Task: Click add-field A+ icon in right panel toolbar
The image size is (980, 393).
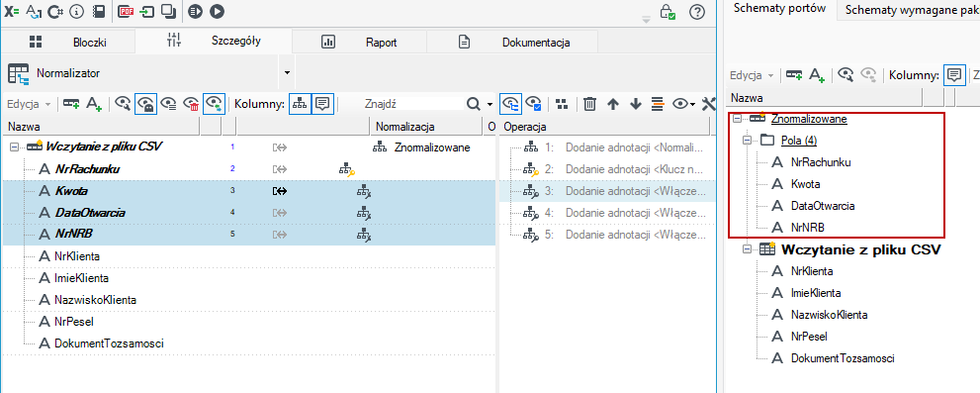Action: 817,75
